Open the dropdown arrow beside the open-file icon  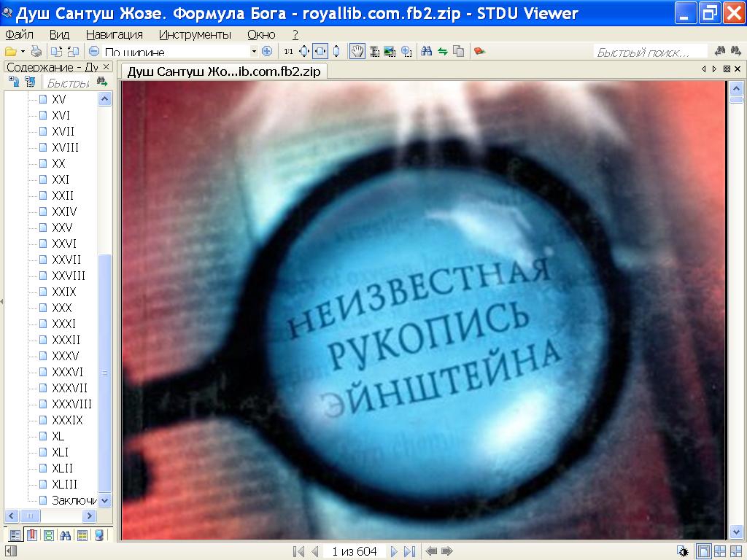23,52
